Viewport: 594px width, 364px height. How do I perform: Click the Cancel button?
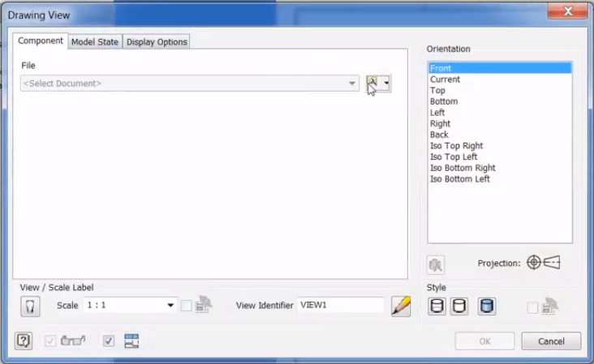[551, 341]
